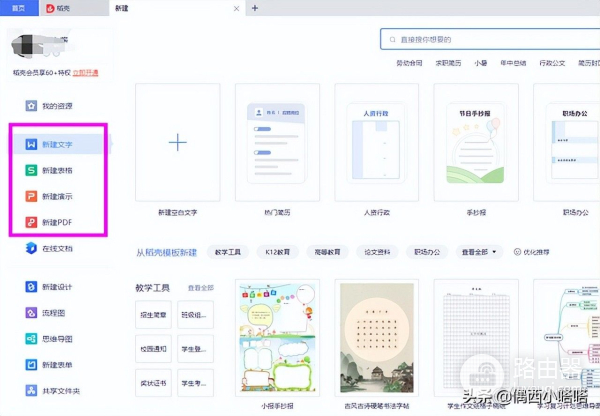The image size is (600, 416).
Task: Open the purple 流程图 icon
Action: tap(31, 313)
